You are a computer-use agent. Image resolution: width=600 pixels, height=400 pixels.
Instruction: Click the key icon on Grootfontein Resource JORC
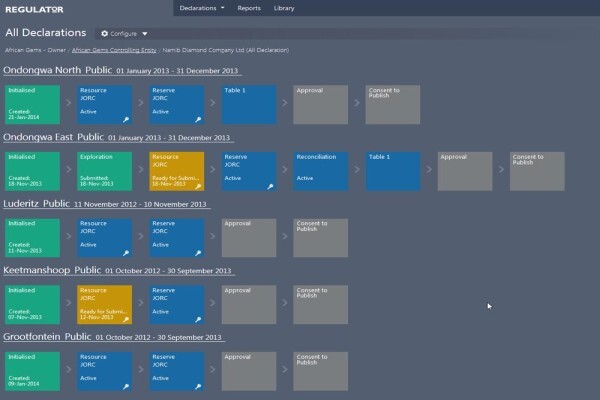pos(126,387)
